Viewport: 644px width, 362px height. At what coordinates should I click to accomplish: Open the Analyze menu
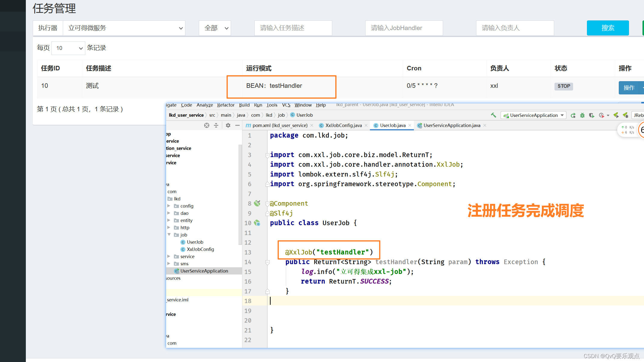205,105
